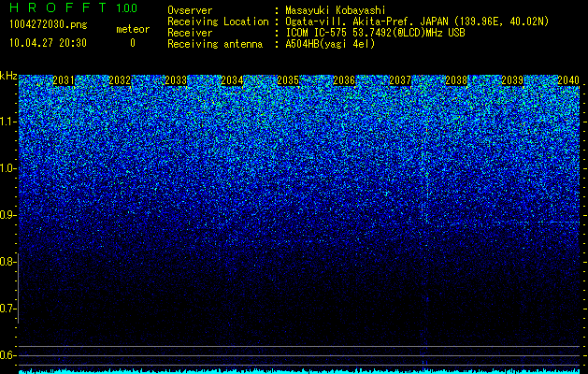This screenshot has height=374, width=588.
Task: Click the 2034 time marker
Action: (232, 80)
